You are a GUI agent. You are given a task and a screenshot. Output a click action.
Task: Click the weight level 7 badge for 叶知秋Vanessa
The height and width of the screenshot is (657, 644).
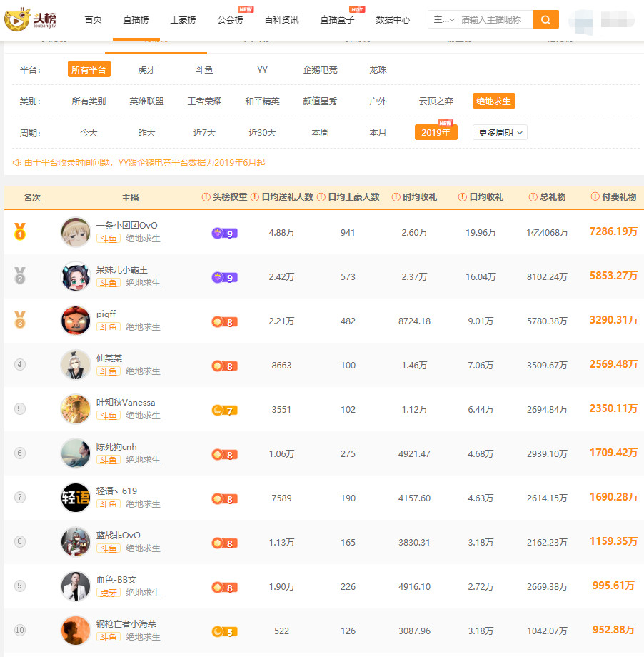[225, 410]
